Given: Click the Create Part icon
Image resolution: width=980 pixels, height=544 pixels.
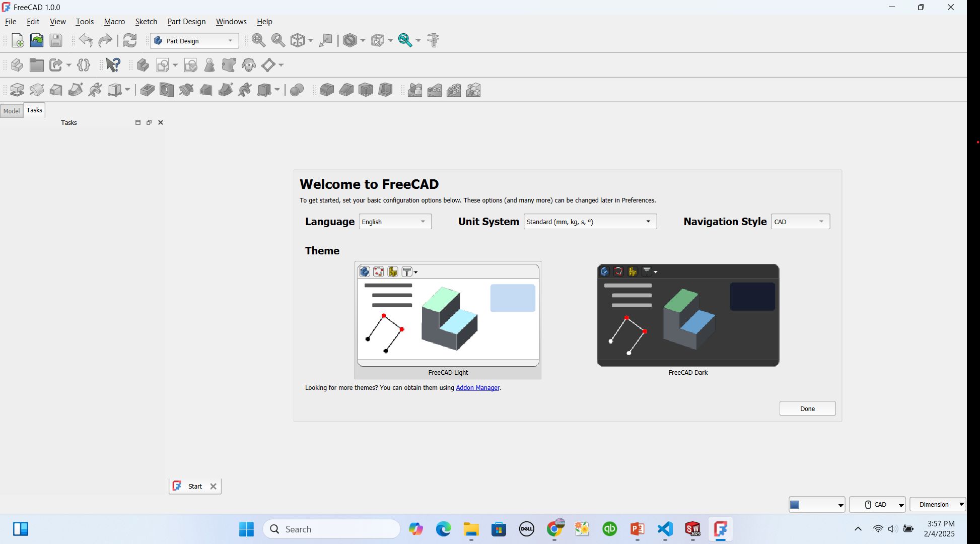Looking at the screenshot, I should [x=17, y=65].
